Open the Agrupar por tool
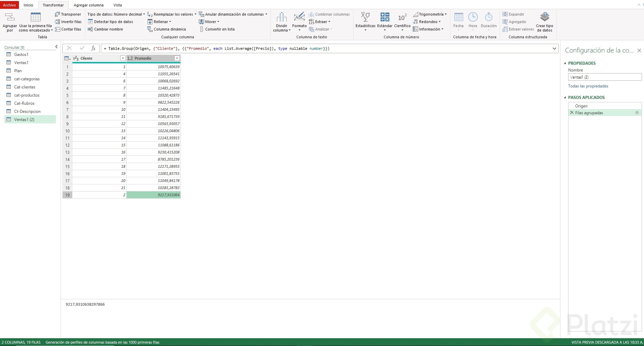Image resolution: width=644 pixels, height=346 pixels. (9, 22)
